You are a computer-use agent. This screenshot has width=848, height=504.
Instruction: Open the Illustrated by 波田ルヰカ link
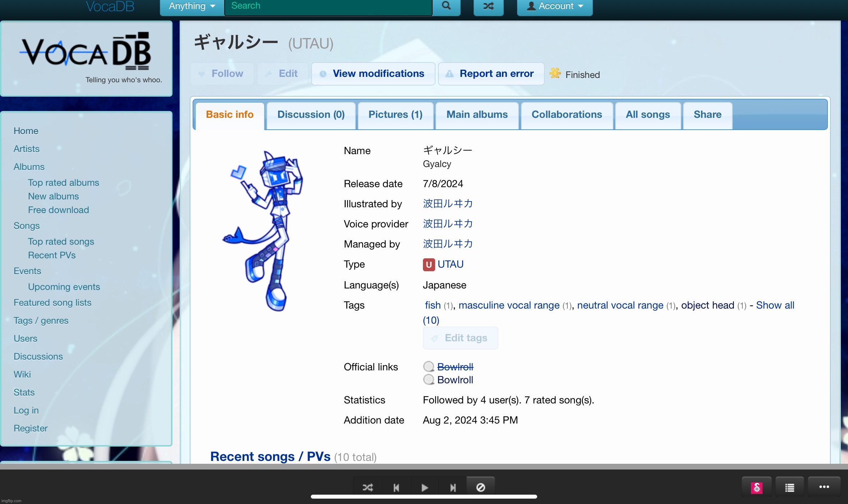point(448,204)
